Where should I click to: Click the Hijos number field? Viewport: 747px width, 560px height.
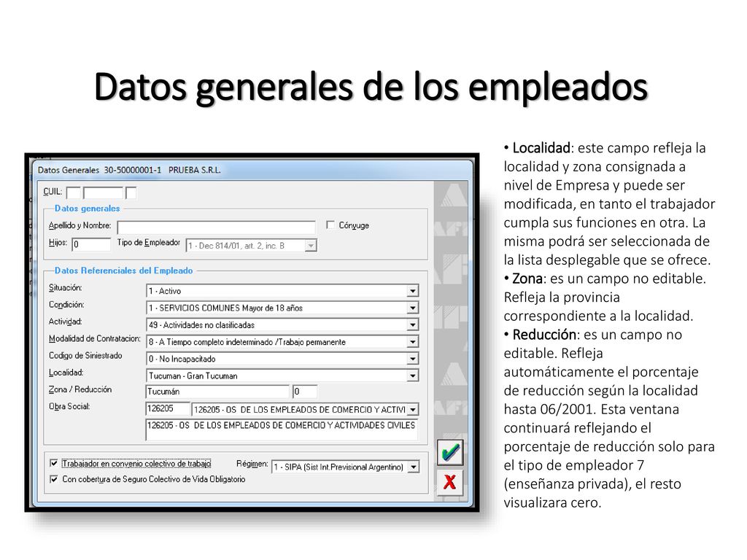pyautogui.click(x=91, y=244)
